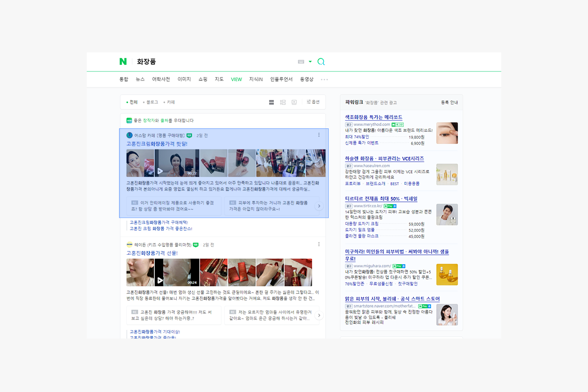The width and height of the screenshot is (588, 392).
Task: Switch to the timeline list view icon
Action: click(x=283, y=102)
